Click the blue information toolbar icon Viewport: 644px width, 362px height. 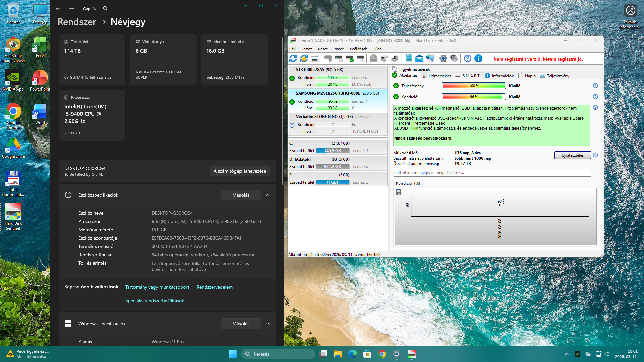(478, 58)
